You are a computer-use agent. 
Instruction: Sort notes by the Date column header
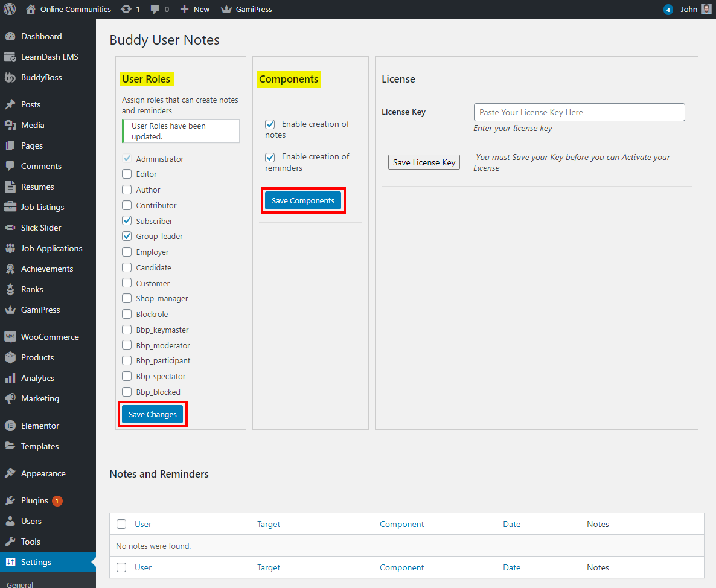[x=511, y=524]
